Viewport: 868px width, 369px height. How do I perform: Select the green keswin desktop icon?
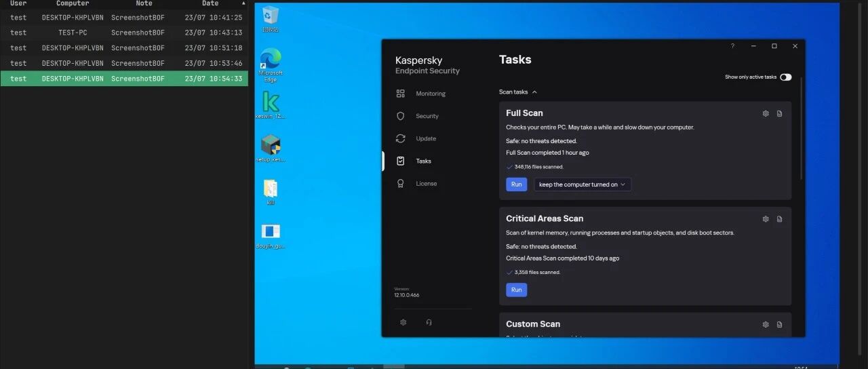[271, 106]
